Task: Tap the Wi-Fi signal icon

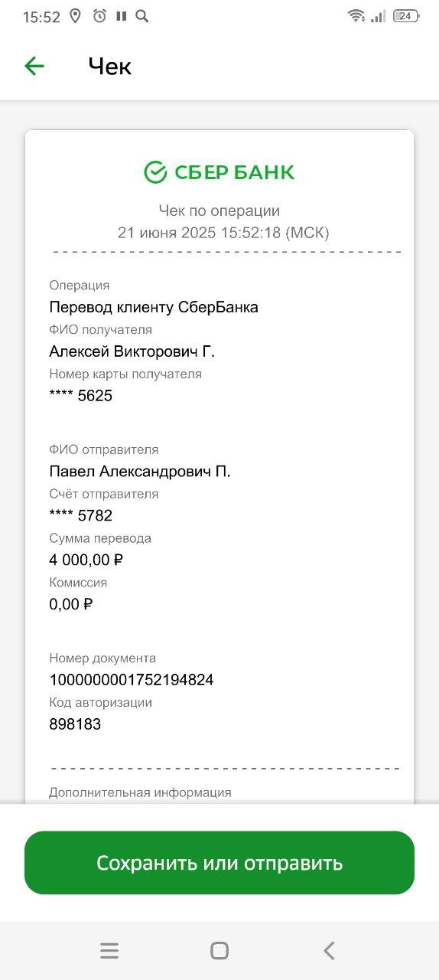Action: [x=356, y=16]
